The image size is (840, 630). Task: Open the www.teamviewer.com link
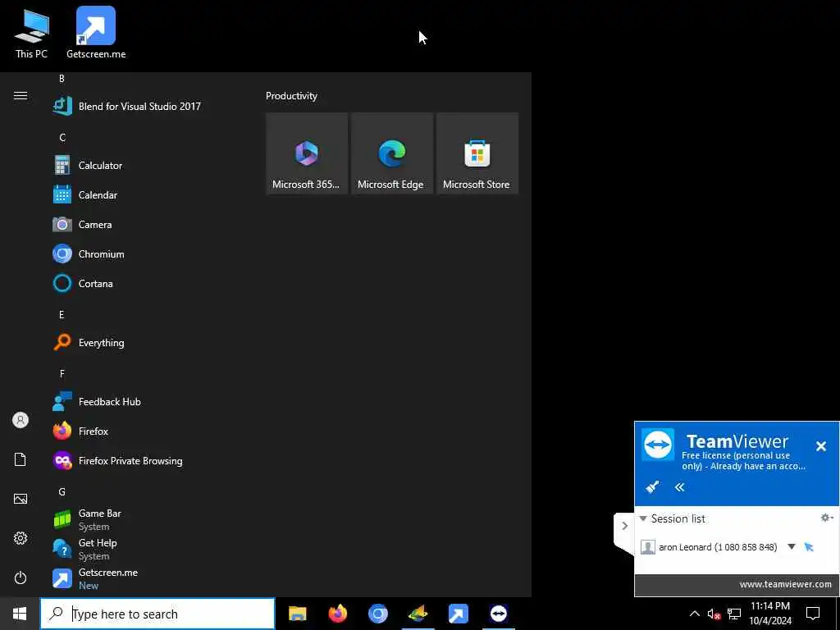(785, 584)
